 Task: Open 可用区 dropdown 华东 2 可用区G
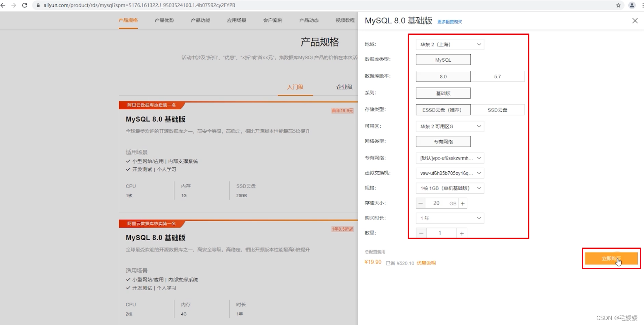[450, 126]
